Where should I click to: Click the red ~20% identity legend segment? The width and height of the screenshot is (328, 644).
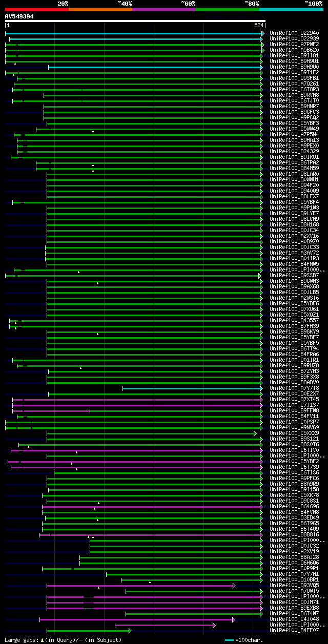click(37, 9)
